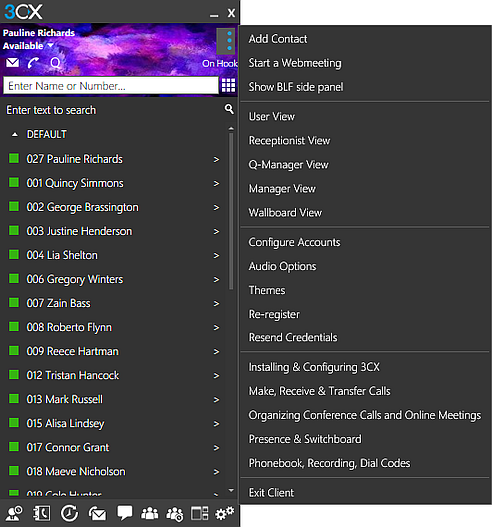
Task: Expand options arrow for 004 Lia Shelton
Action: pyautogui.click(x=216, y=255)
